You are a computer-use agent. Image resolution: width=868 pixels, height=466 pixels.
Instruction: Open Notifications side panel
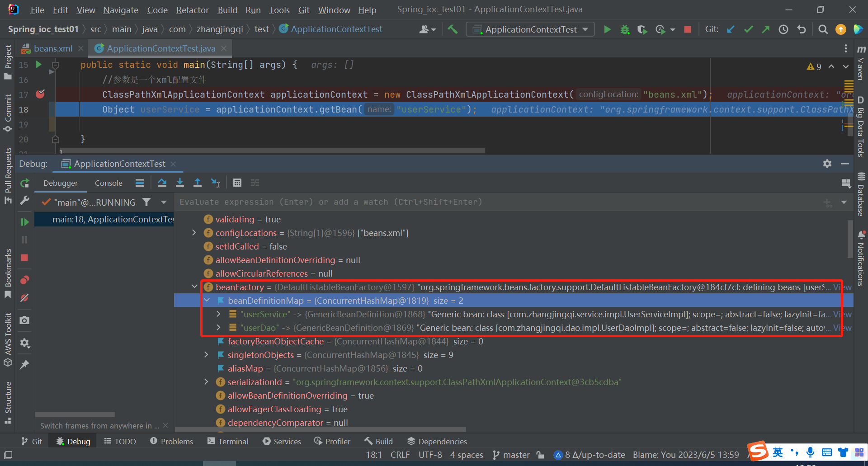[861, 259]
